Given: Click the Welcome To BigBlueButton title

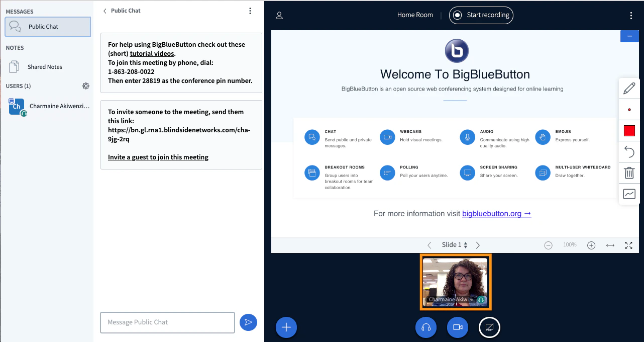Looking at the screenshot, I should tap(455, 74).
